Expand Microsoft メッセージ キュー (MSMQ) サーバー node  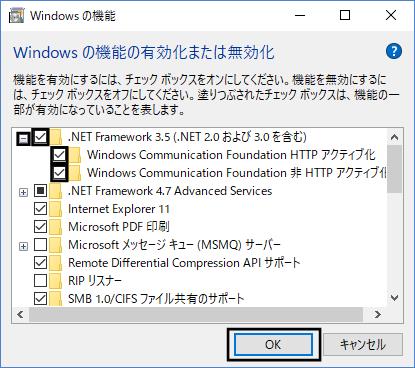23,246
